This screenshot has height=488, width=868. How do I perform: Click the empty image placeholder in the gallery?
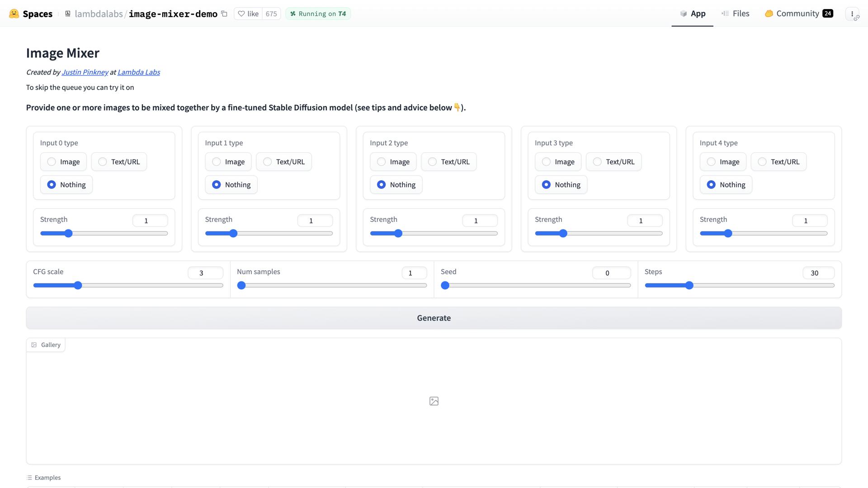point(434,401)
